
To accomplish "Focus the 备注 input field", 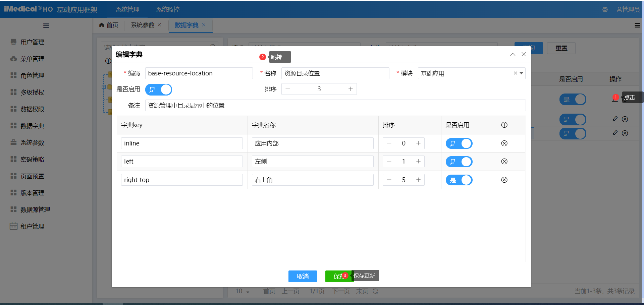I will 335,106.
